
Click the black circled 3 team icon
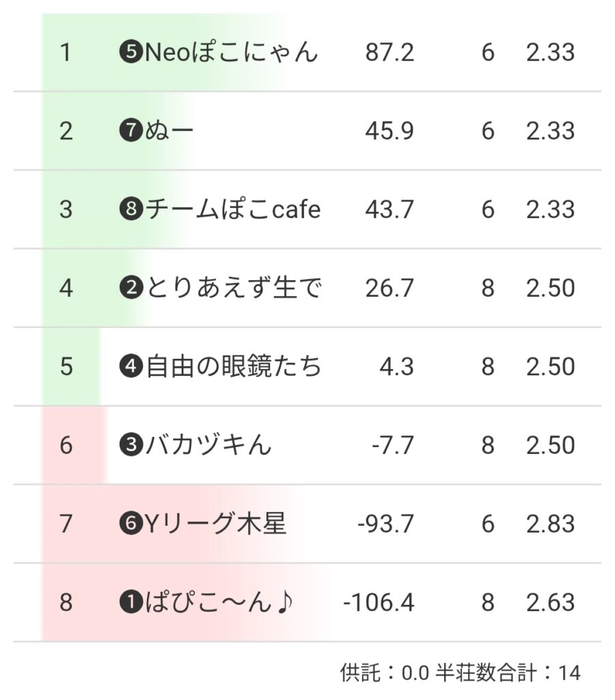(130, 446)
